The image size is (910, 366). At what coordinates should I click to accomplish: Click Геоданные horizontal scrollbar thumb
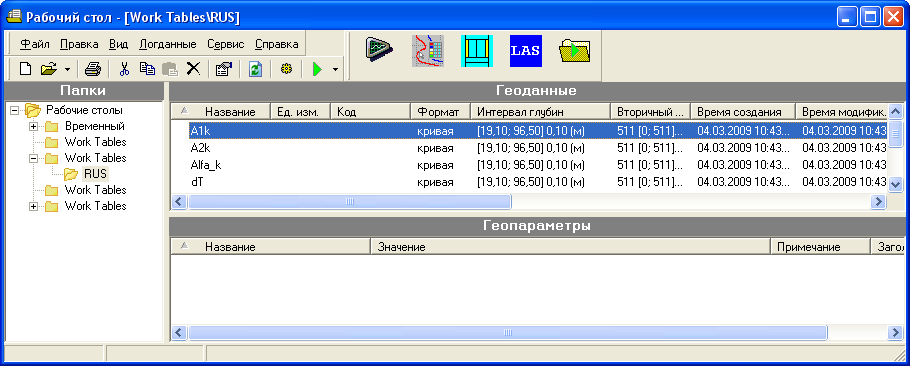click(x=349, y=201)
